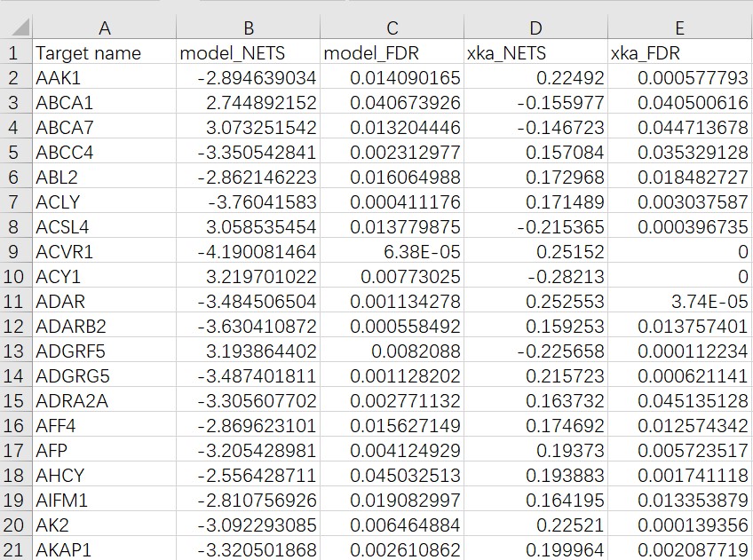This screenshot has width=753, height=560.
Task: Select cell containing AAK1
Action: [104, 78]
